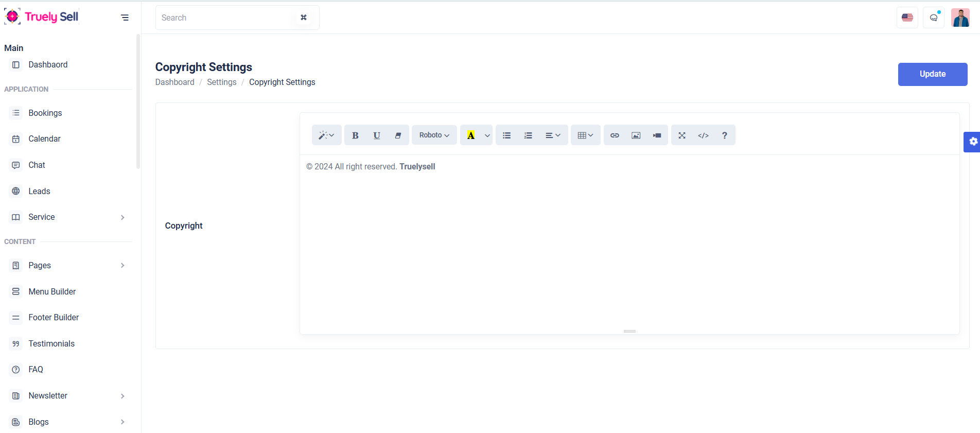This screenshot has height=433, width=980.
Task: Toggle unordered bullet list
Action: (x=507, y=135)
